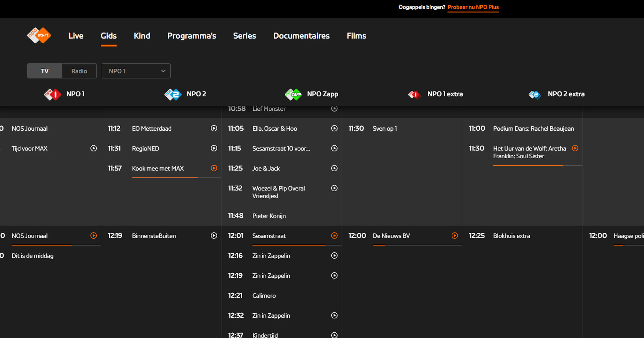Screen dimensions: 644x338
Task: Open the Films tab
Action: coord(356,36)
